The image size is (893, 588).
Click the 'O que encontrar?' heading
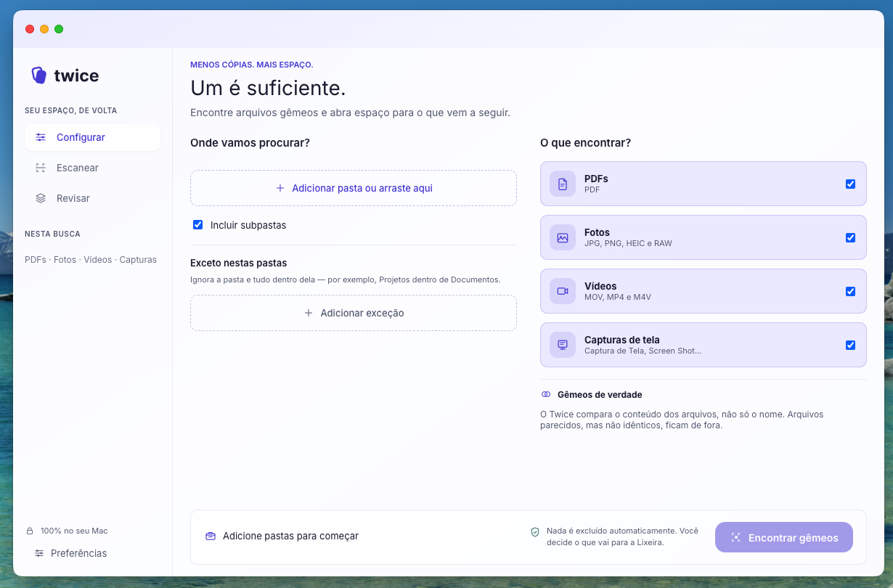point(585,143)
